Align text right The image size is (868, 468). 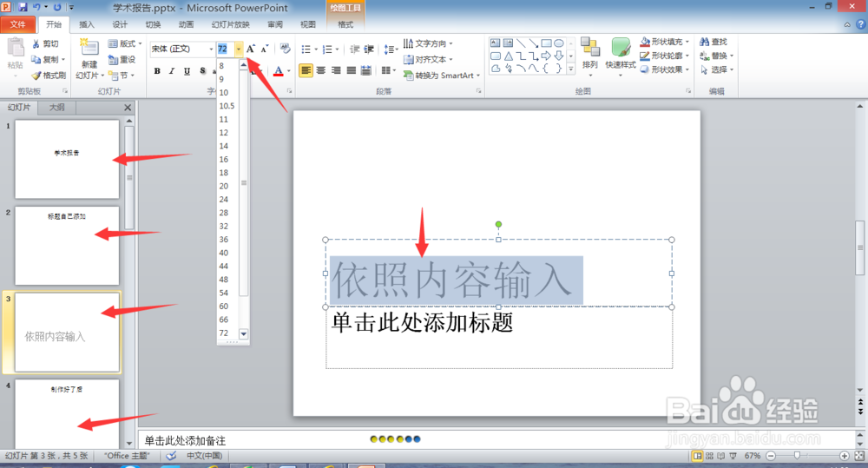(x=336, y=71)
